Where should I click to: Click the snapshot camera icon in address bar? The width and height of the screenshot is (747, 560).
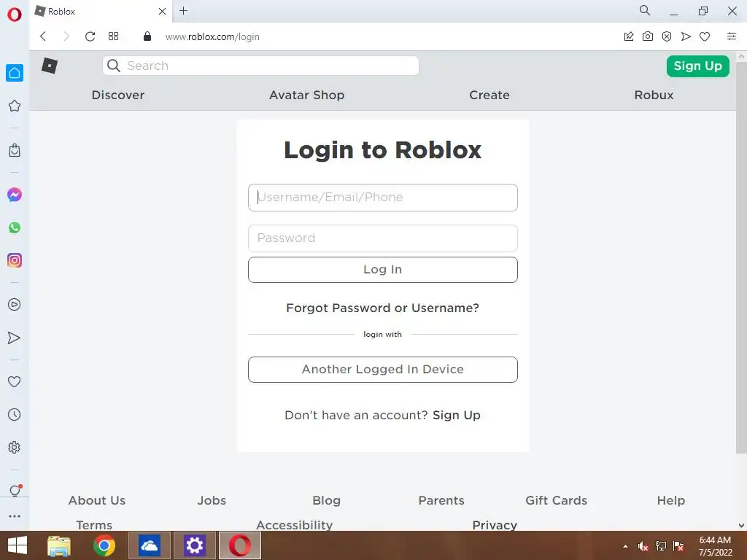(648, 36)
